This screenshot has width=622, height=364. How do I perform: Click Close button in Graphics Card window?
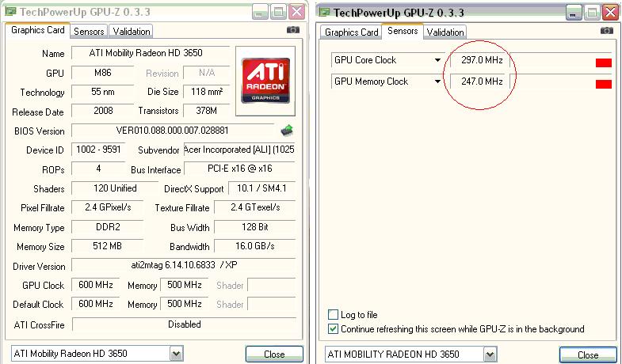274,354
